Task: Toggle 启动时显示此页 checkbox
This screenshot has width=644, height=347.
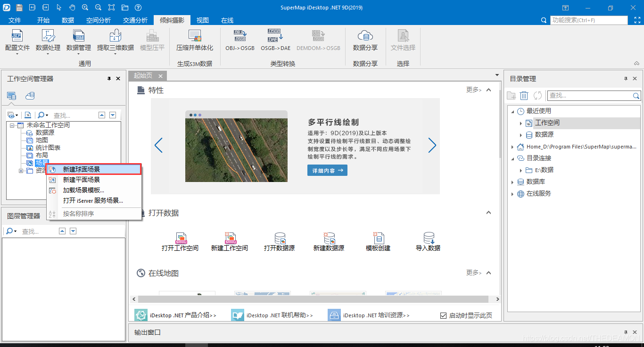Action: point(443,315)
